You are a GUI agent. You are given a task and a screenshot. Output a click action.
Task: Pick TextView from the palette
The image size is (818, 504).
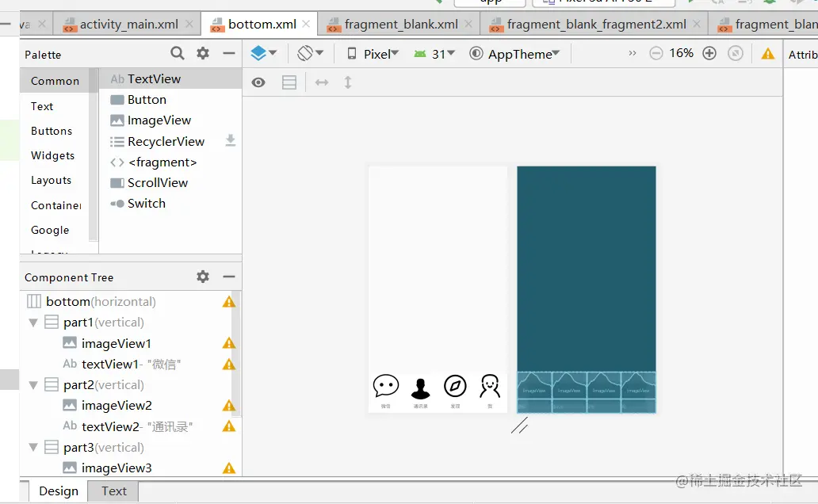pos(170,78)
